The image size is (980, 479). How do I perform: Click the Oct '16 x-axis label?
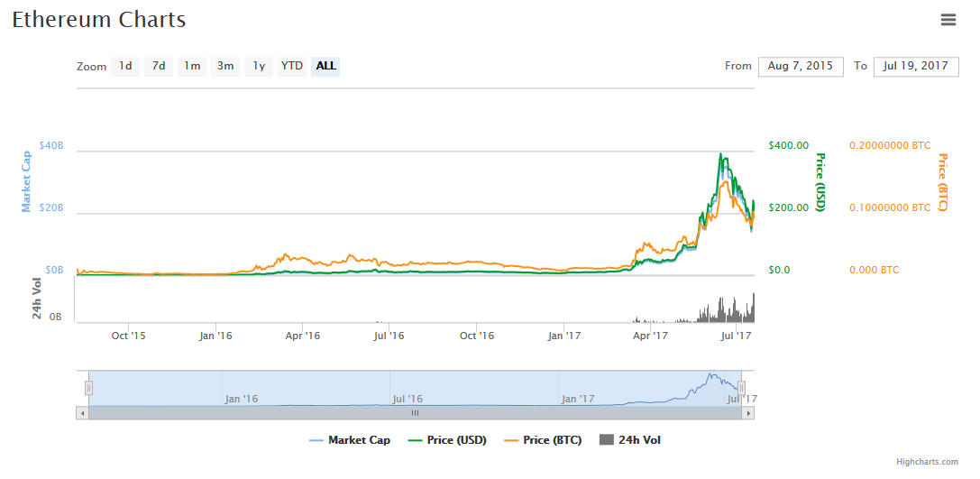coord(476,336)
